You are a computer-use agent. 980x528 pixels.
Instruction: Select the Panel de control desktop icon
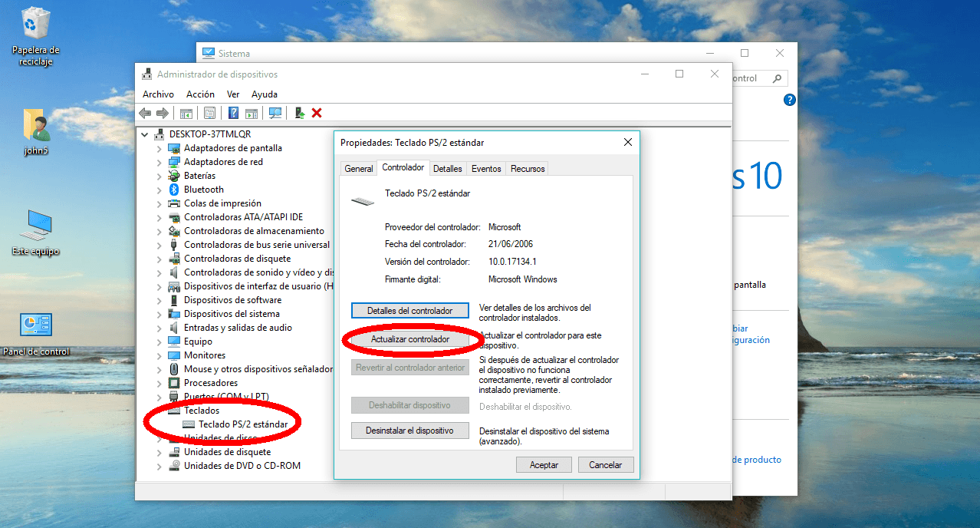tap(36, 326)
